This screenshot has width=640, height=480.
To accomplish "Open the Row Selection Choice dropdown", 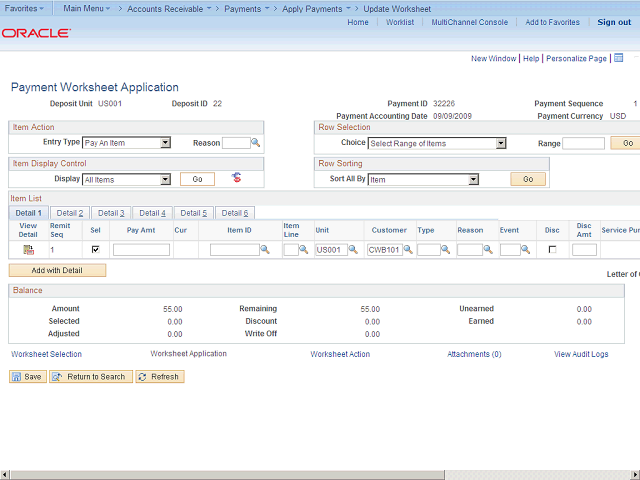I will pyautogui.click(x=437, y=143).
